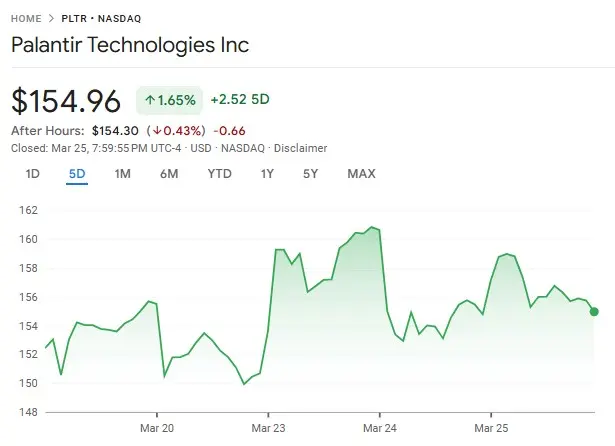
Task: Switch chart to 6M range
Action: (169, 174)
